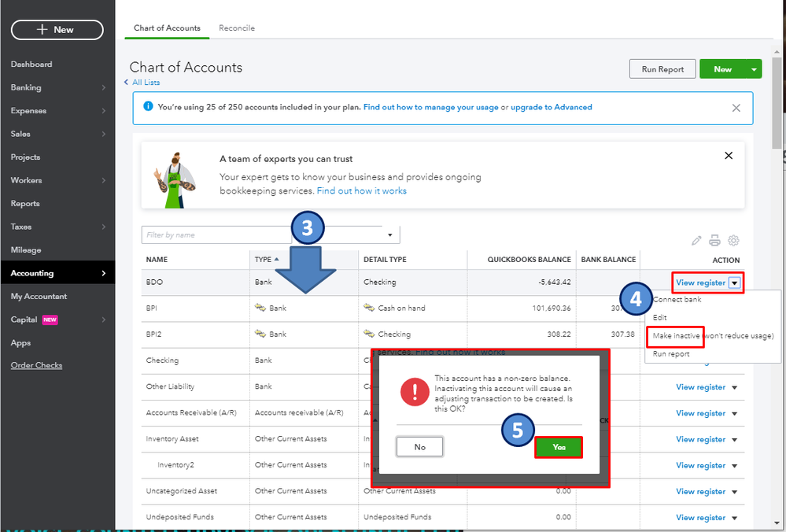Click the bank feed icon next to BPI2 type
786x532 pixels.
pyautogui.click(x=260, y=334)
